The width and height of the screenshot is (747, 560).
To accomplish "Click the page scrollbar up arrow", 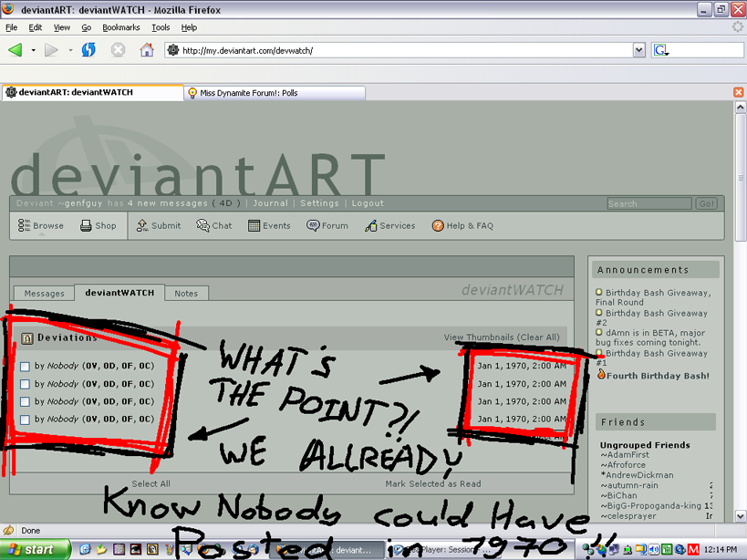I will pyautogui.click(x=740, y=107).
